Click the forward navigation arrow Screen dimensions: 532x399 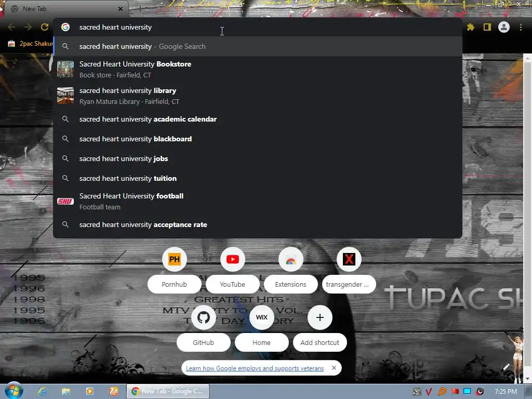(x=28, y=27)
